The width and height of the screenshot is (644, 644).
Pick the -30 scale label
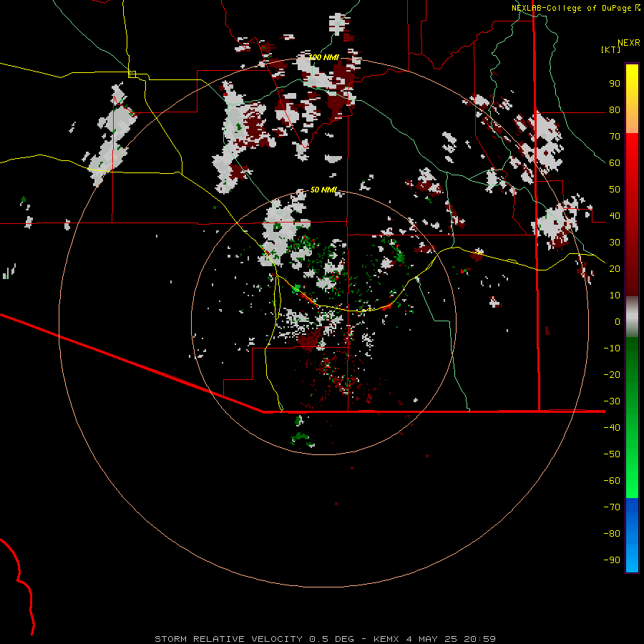tap(612, 401)
